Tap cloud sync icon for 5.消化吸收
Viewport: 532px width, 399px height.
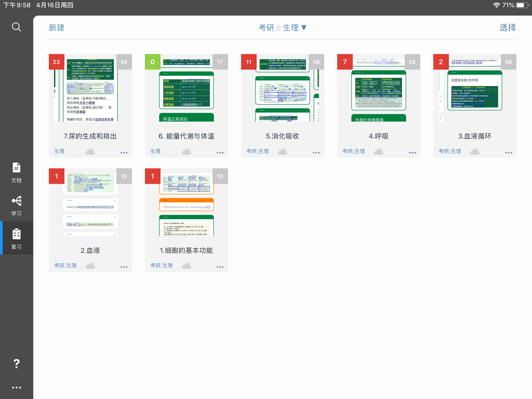pyautogui.click(x=283, y=151)
